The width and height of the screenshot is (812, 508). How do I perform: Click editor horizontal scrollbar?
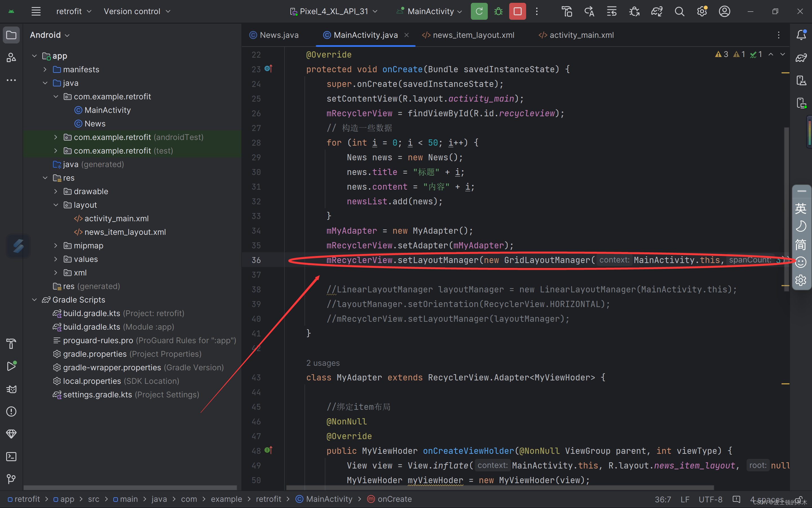tap(500, 487)
